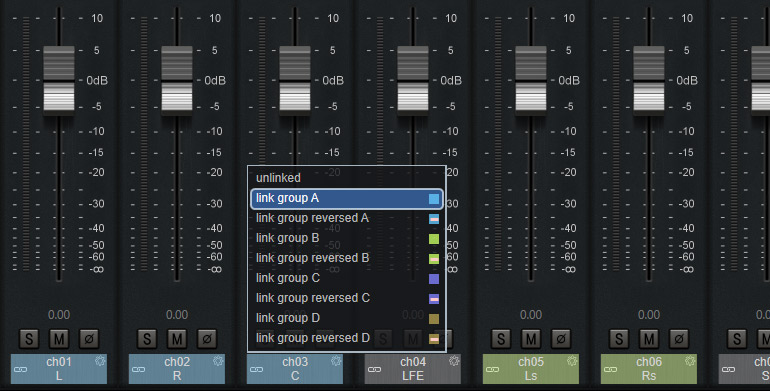Image resolution: width=770 pixels, height=391 pixels.
Task: Invert phase on ch06 Rs
Action: (679, 338)
